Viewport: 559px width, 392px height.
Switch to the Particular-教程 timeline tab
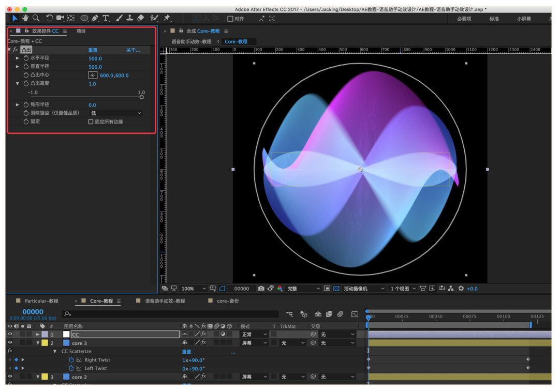click(41, 301)
